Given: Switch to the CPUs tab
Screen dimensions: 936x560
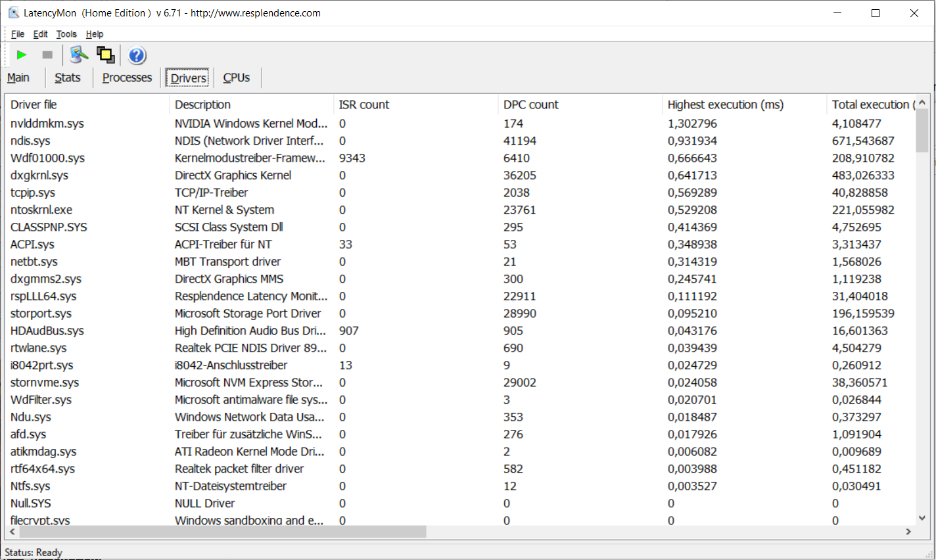Looking at the screenshot, I should [x=237, y=78].
